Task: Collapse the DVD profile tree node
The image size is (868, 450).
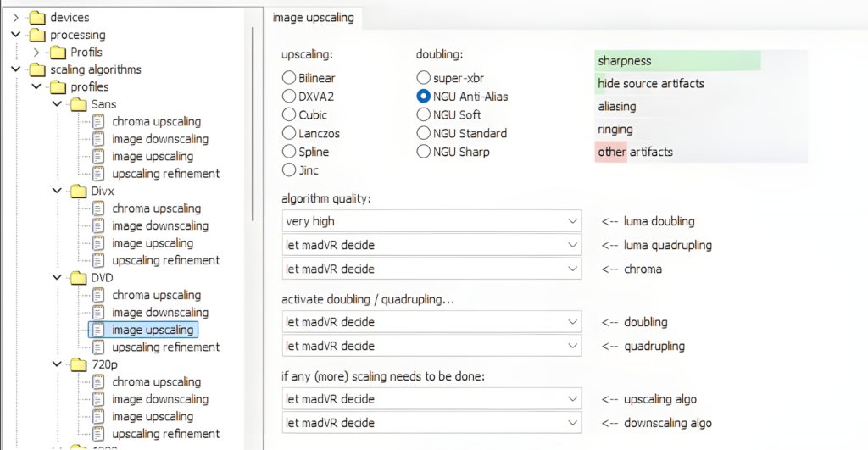Action: 57,278
